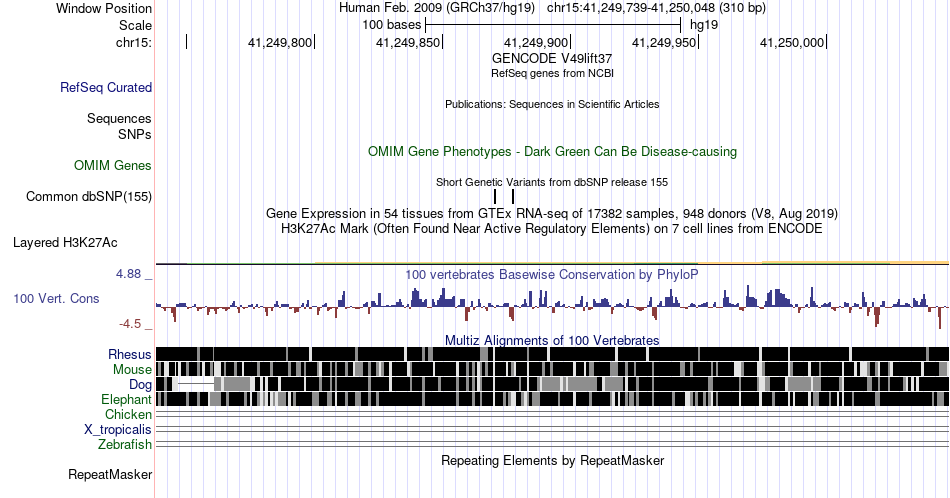The image size is (950, 498).
Task: Select the 4.88 PhyloP upper bound
Action: (128, 274)
